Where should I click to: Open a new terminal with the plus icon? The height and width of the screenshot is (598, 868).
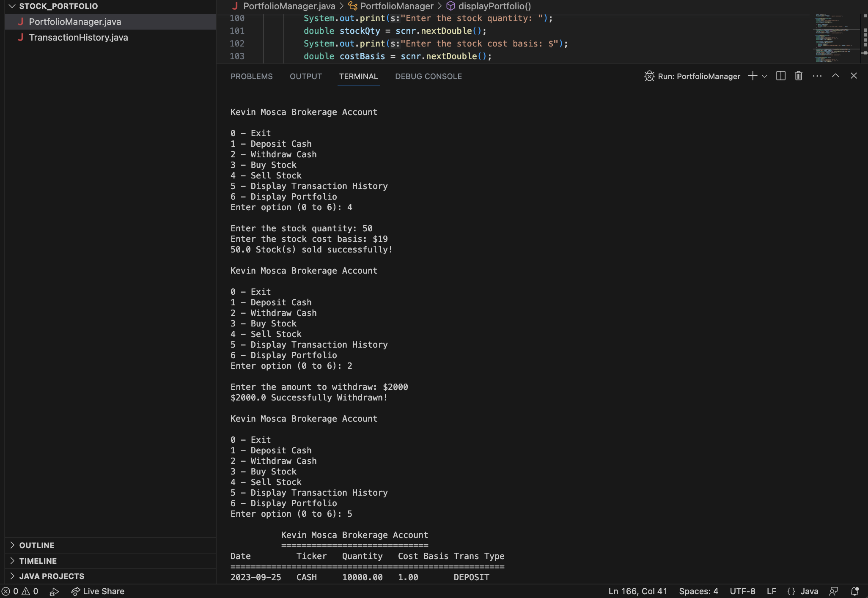[753, 76]
